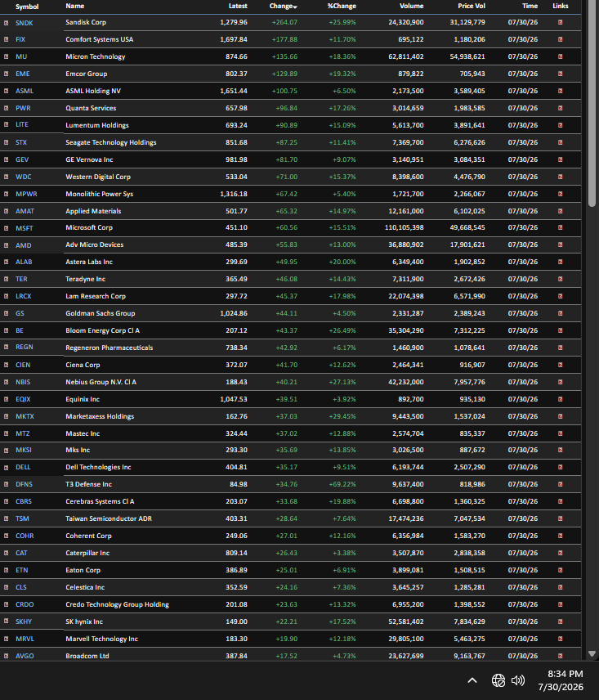This screenshot has width=599, height=700.
Task: Open the PWR symbol link
Action: pyautogui.click(x=23, y=108)
